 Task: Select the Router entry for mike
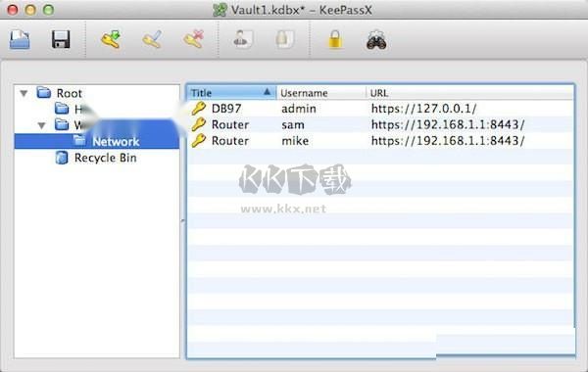(380, 141)
